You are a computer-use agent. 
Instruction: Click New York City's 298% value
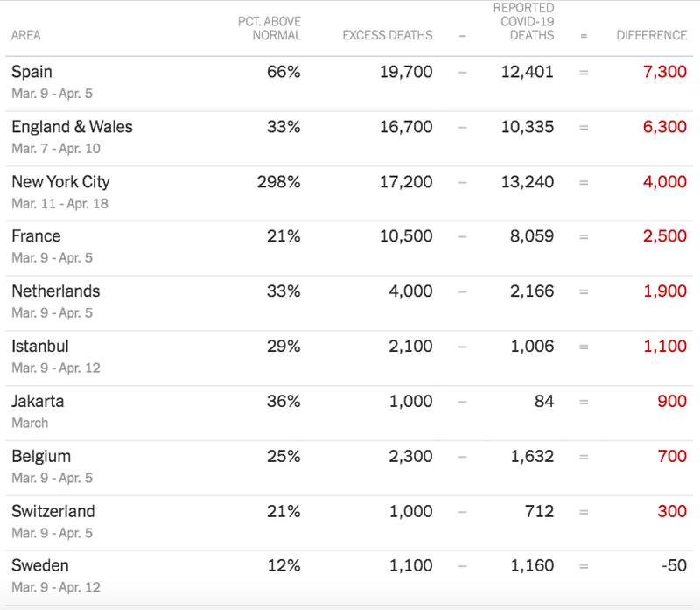coord(278,182)
